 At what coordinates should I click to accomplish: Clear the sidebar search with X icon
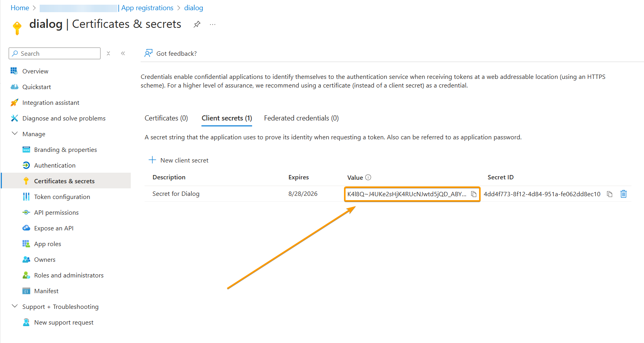pos(108,53)
